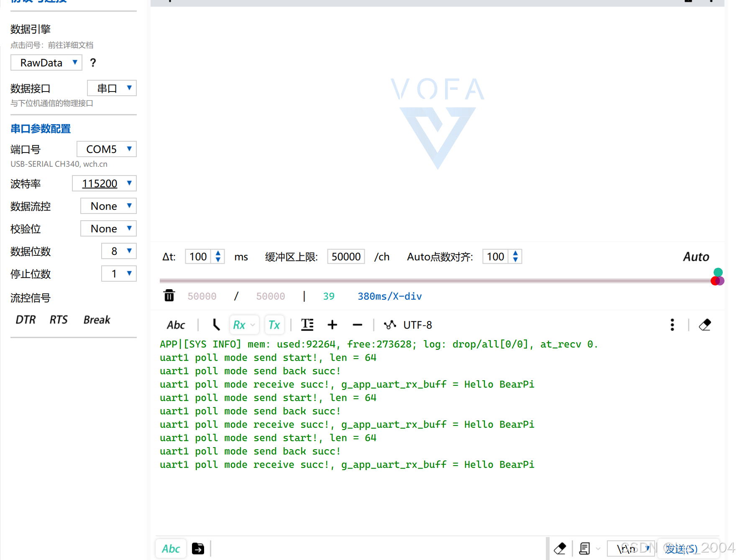Open the 115200 baud rate dropdown

[x=104, y=183]
